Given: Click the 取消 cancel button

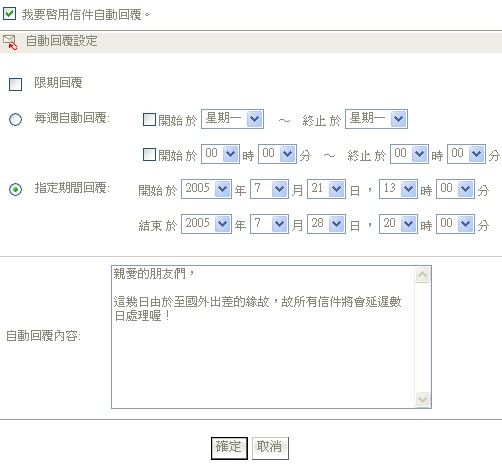Looking at the screenshot, I should click(270, 448).
